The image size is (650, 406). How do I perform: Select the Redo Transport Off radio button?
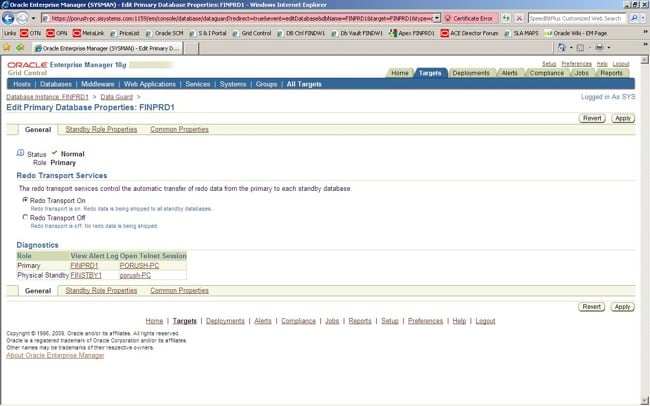[x=25, y=217]
